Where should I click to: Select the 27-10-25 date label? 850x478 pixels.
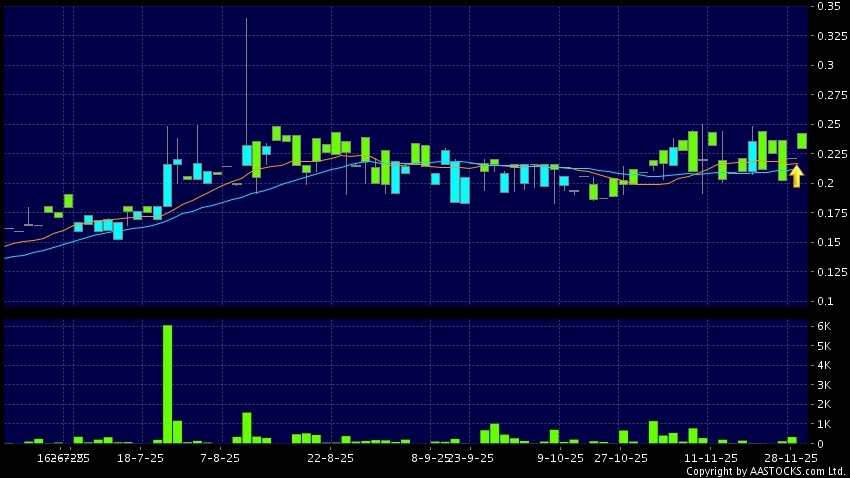click(x=622, y=458)
